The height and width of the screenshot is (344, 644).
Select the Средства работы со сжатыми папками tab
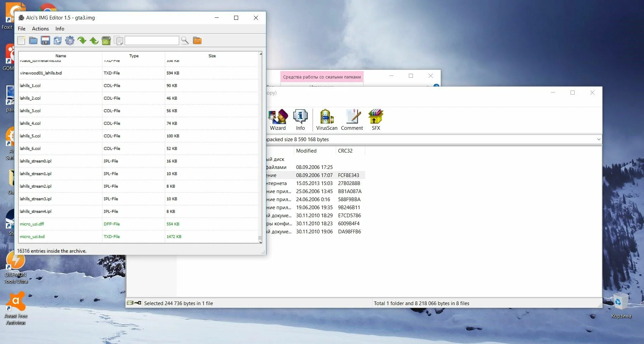322,77
